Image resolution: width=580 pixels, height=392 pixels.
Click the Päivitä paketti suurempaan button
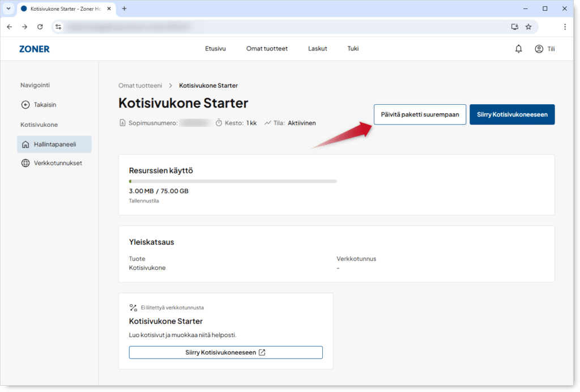[x=420, y=114]
